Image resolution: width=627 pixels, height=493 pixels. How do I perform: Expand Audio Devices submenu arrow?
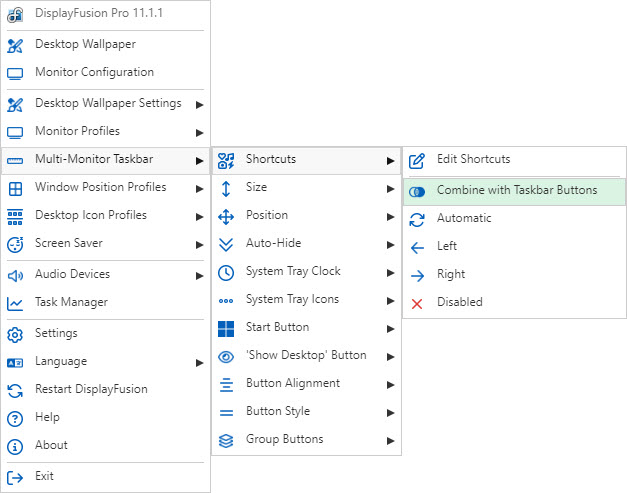(x=199, y=276)
